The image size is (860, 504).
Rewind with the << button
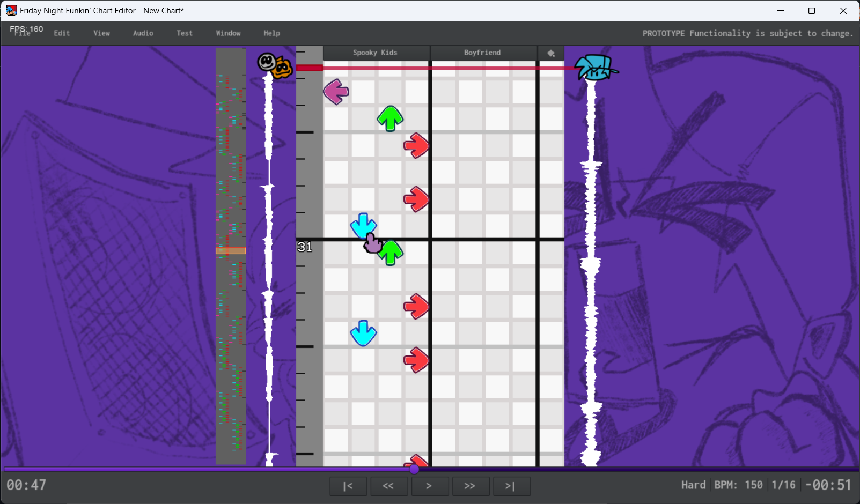point(388,486)
